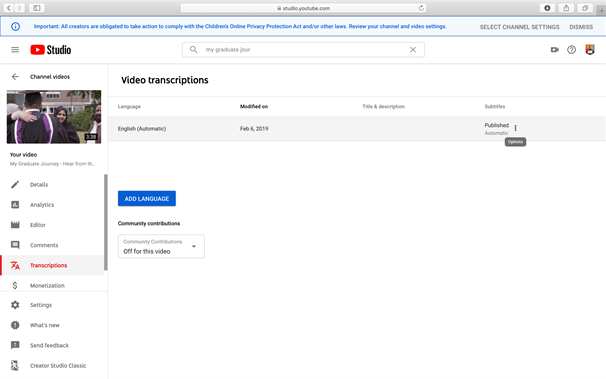Open the help question mark icon
The image size is (606, 379).
[x=571, y=49]
